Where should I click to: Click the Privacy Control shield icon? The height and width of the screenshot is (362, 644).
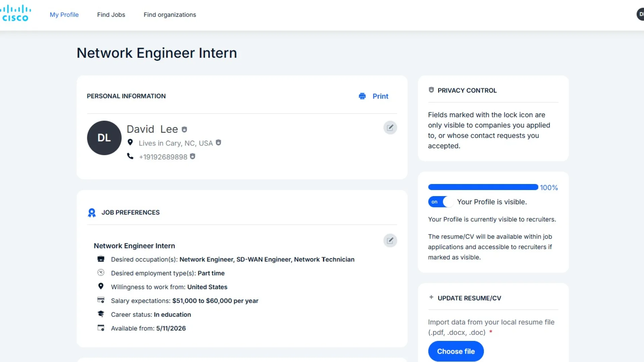tap(431, 90)
